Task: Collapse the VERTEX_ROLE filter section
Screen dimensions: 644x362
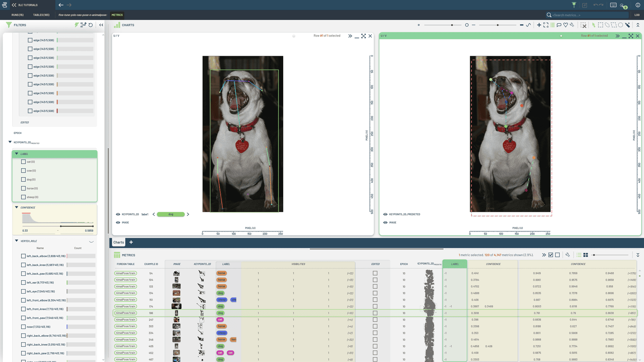Action: tap(17, 241)
